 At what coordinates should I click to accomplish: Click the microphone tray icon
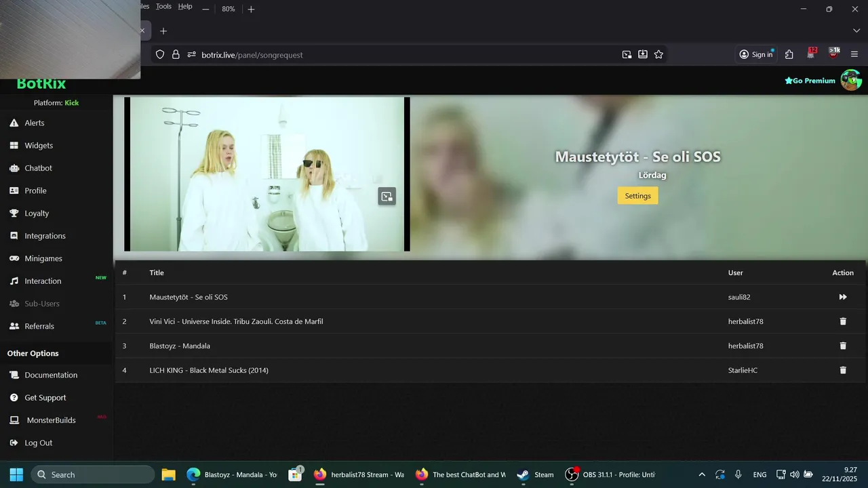pos(738,474)
